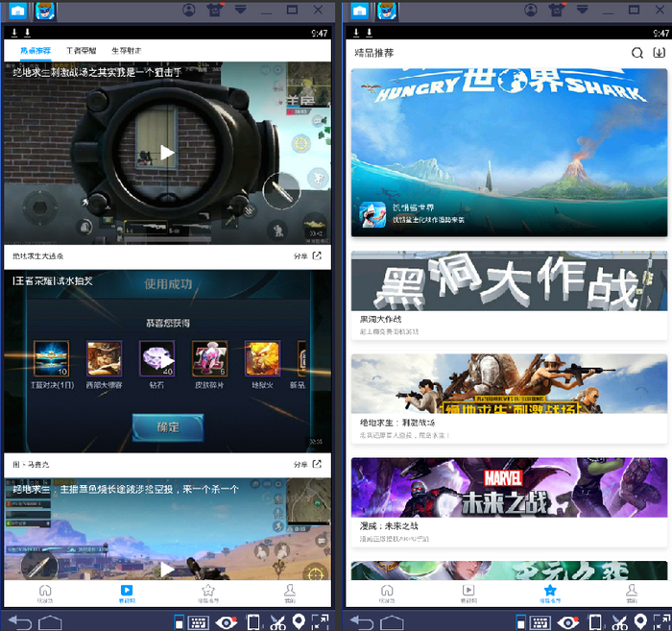The image size is (672, 631).
Task: Click the Android back arrow in right window
Action: pos(362,622)
